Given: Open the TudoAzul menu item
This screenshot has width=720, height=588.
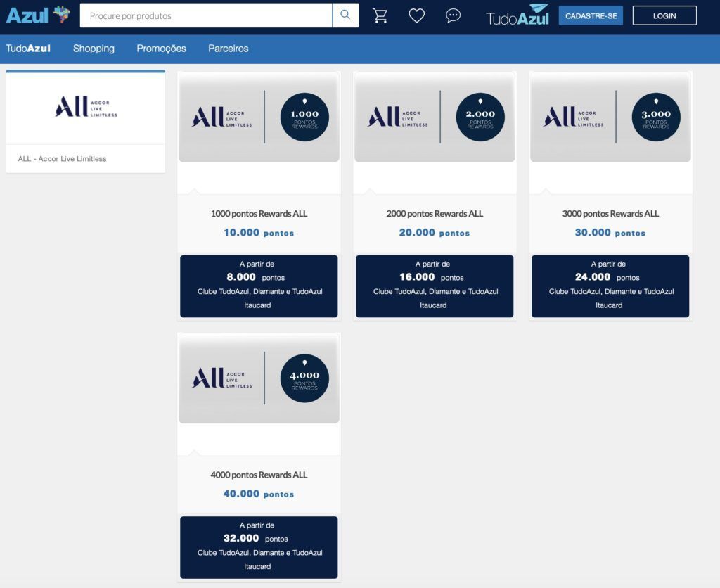Looking at the screenshot, I should (28, 49).
